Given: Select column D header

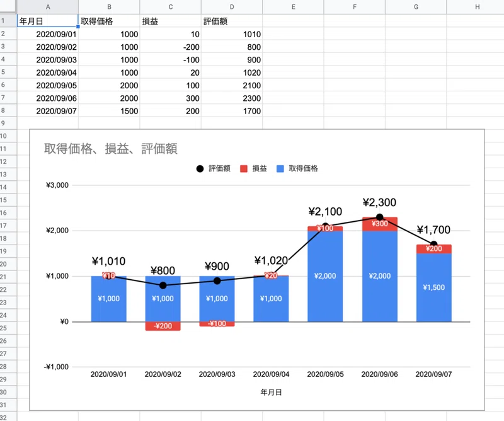Looking at the screenshot, I should [x=232, y=7].
